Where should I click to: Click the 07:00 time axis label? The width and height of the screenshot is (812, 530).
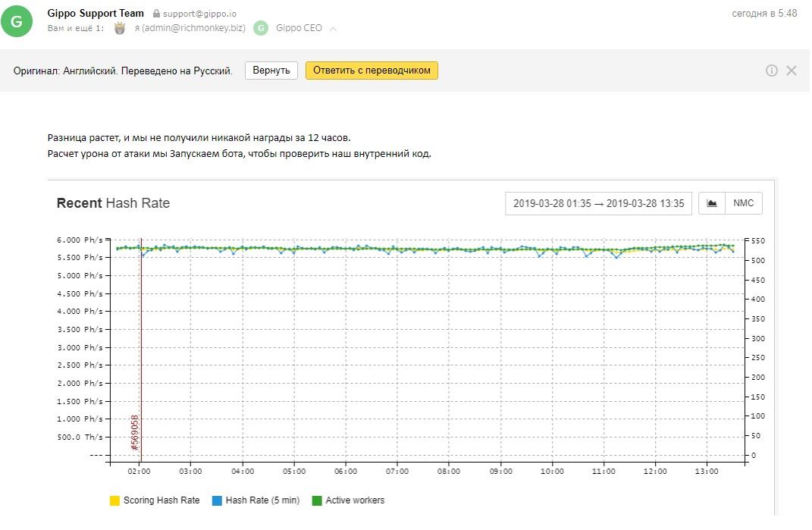397,472
